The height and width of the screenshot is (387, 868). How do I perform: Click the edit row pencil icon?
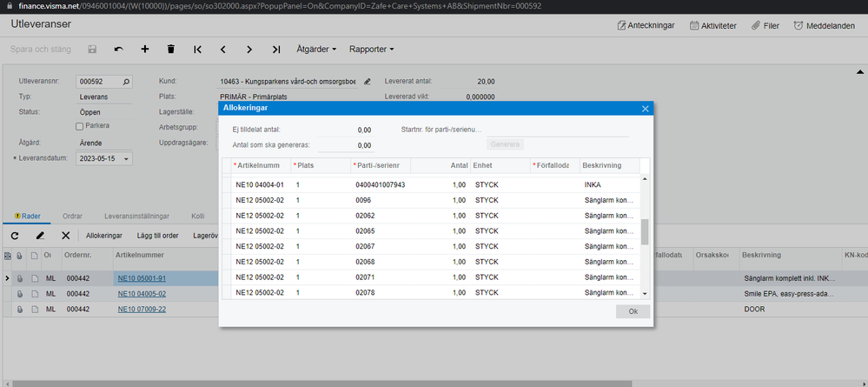click(x=41, y=236)
